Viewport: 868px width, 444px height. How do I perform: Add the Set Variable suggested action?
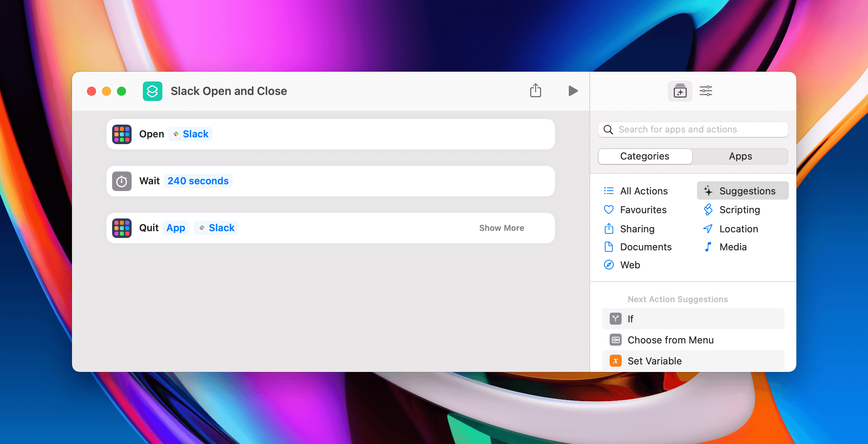[x=654, y=361]
